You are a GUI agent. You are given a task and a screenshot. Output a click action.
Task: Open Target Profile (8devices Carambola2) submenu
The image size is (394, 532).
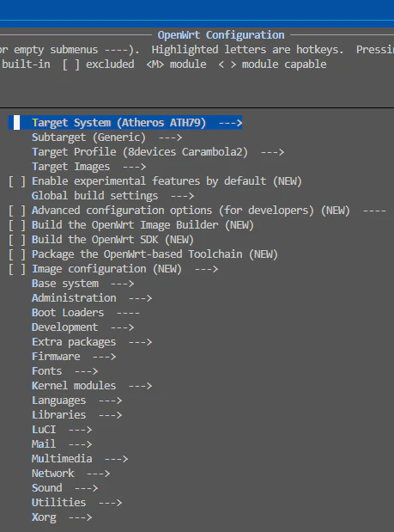point(158,152)
